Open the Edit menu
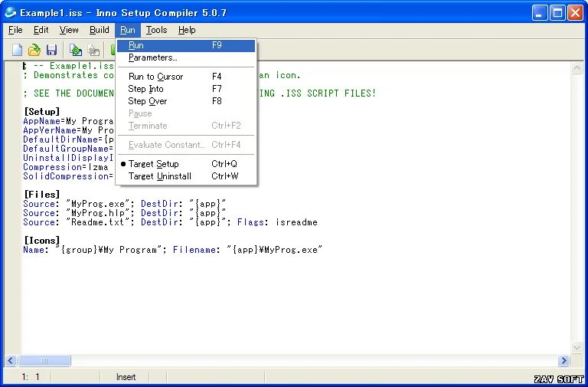Image resolution: width=588 pixels, height=387 pixels. click(41, 30)
